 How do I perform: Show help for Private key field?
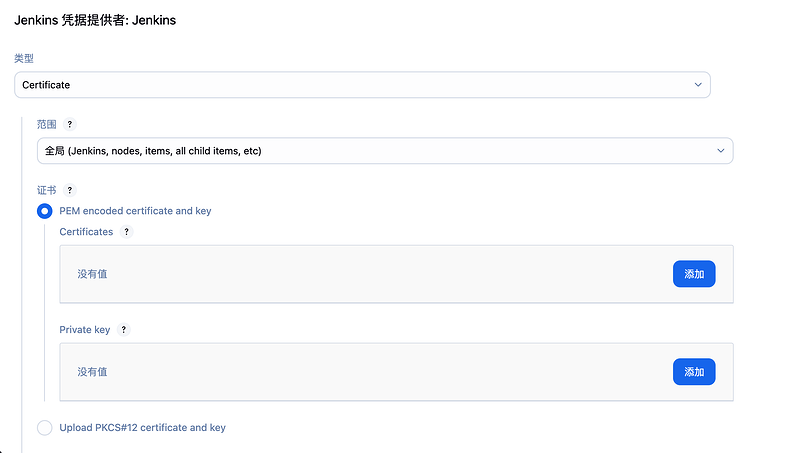tap(123, 330)
